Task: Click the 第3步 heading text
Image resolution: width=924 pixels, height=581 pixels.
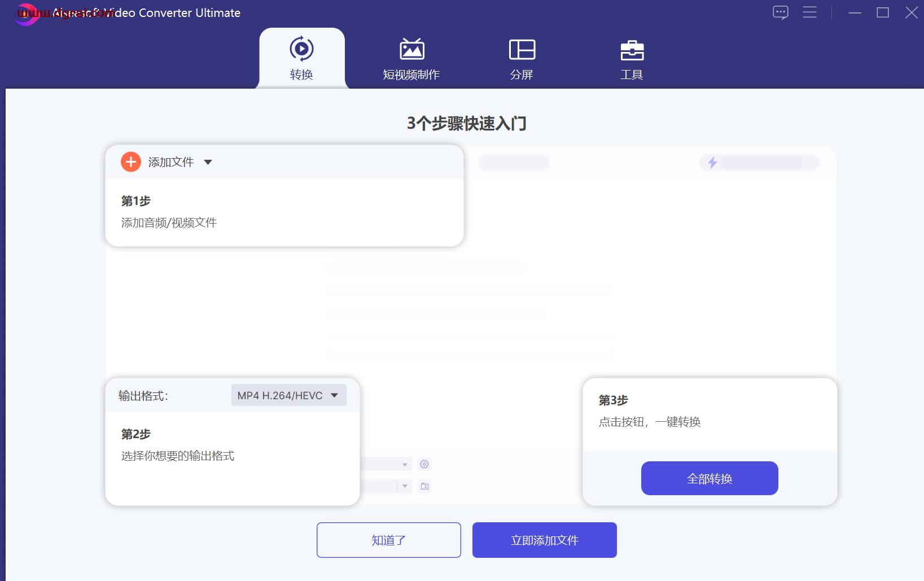Action: pos(614,400)
